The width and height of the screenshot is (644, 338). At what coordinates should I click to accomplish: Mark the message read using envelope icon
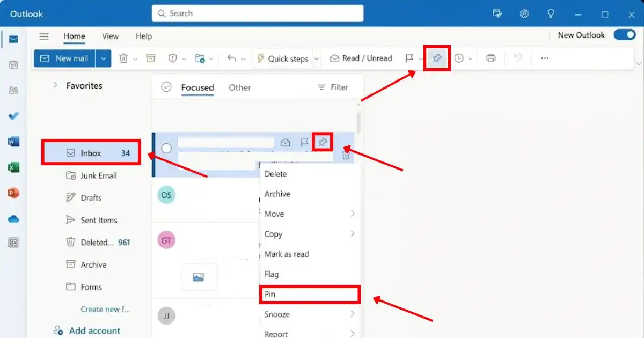286,143
